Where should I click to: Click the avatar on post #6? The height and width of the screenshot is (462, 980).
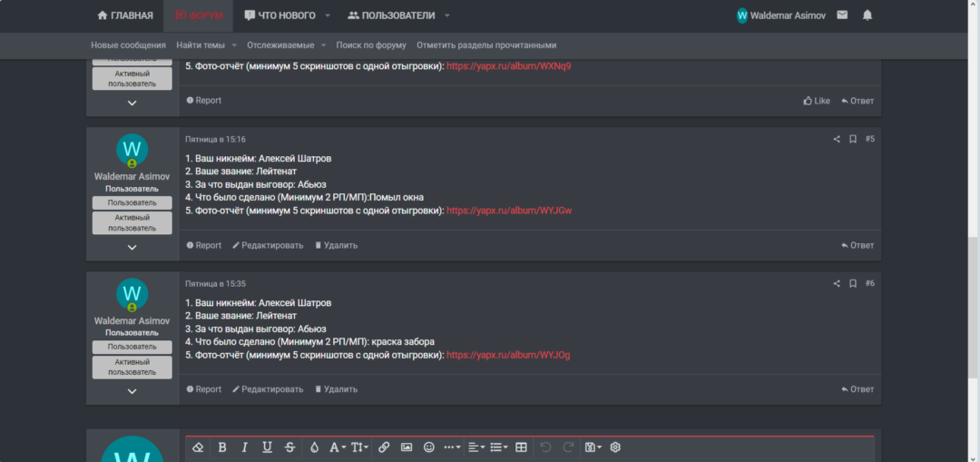coord(132,294)
